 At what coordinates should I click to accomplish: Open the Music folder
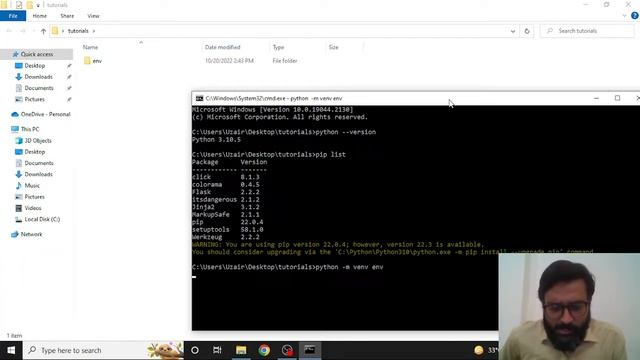[32, 186]
